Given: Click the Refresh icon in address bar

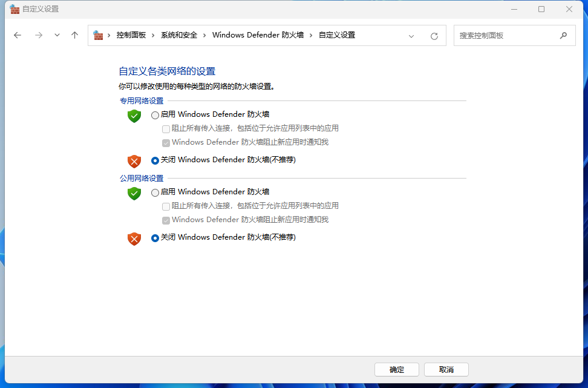Looking at the screenshot, I should pos(434,36).
